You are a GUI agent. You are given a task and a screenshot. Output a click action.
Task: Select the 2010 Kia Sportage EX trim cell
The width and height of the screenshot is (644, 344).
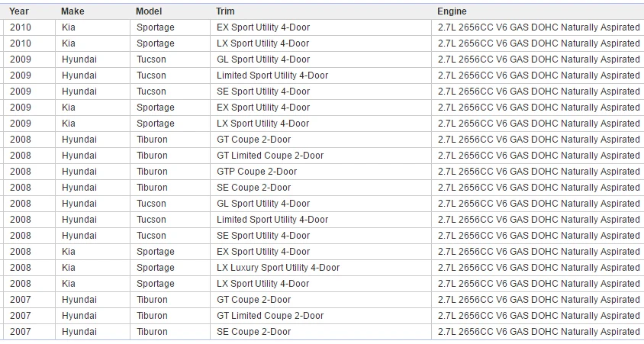[320, 27]
